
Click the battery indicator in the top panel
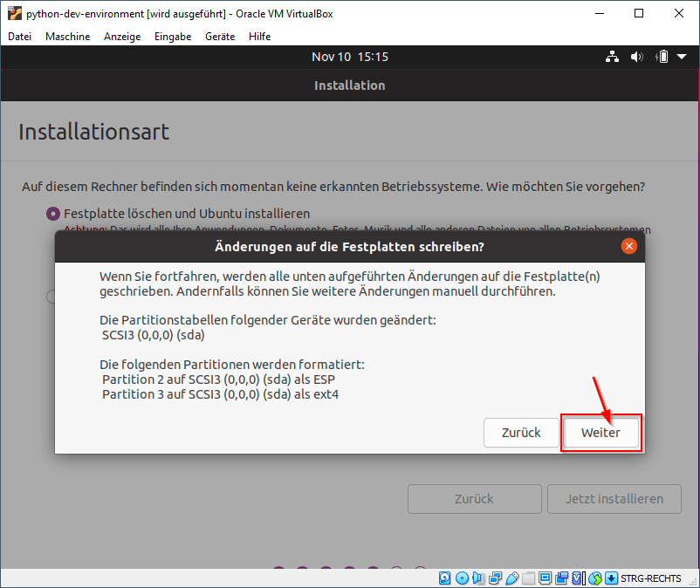(662, 56)
